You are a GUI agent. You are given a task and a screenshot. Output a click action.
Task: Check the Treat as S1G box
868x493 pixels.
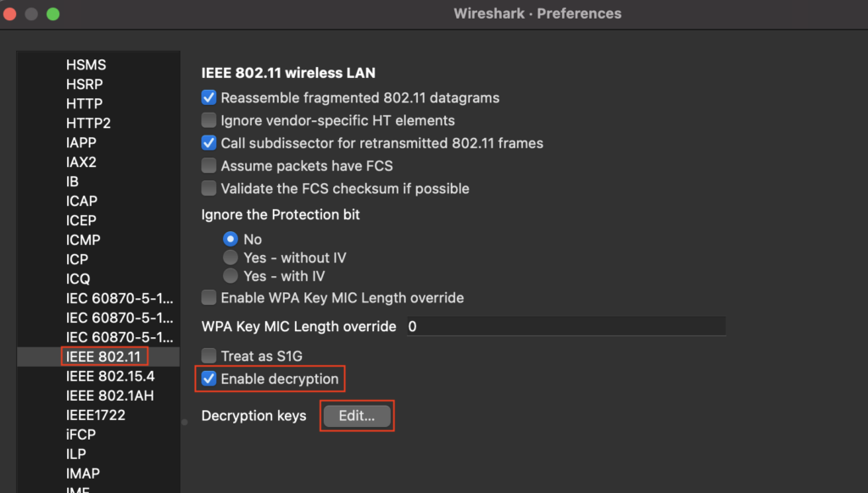point(209,356)
